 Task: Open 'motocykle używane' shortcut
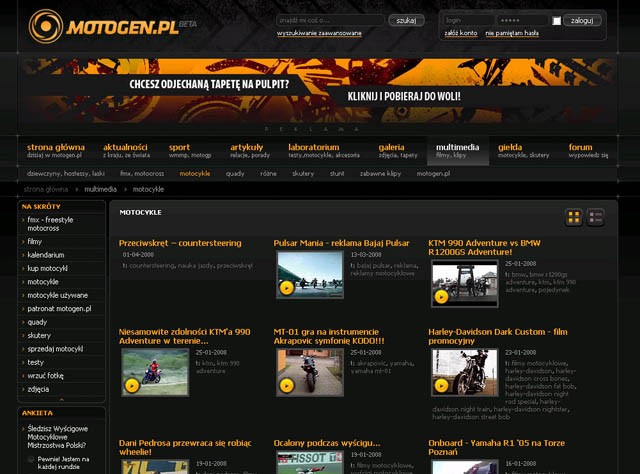click(x=58, y=295)
